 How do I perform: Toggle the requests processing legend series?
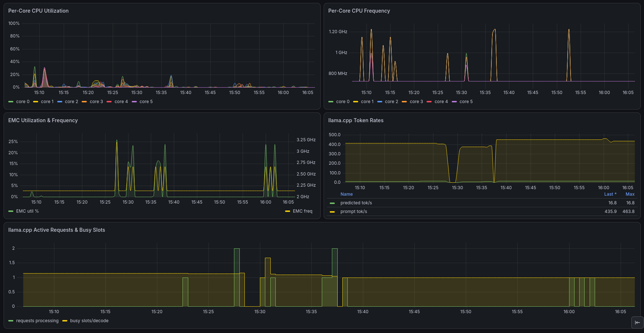coord(37,321)
